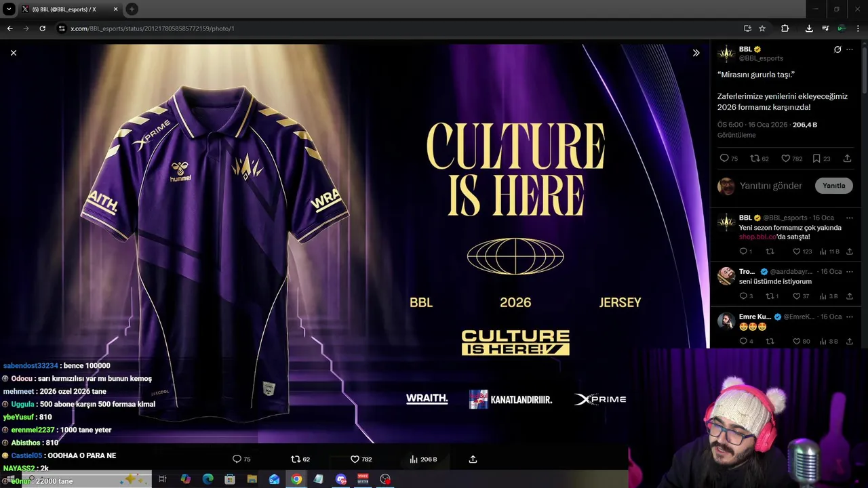Open the media control icon
The image size is (868, 488).
click(x=825, y=28)
